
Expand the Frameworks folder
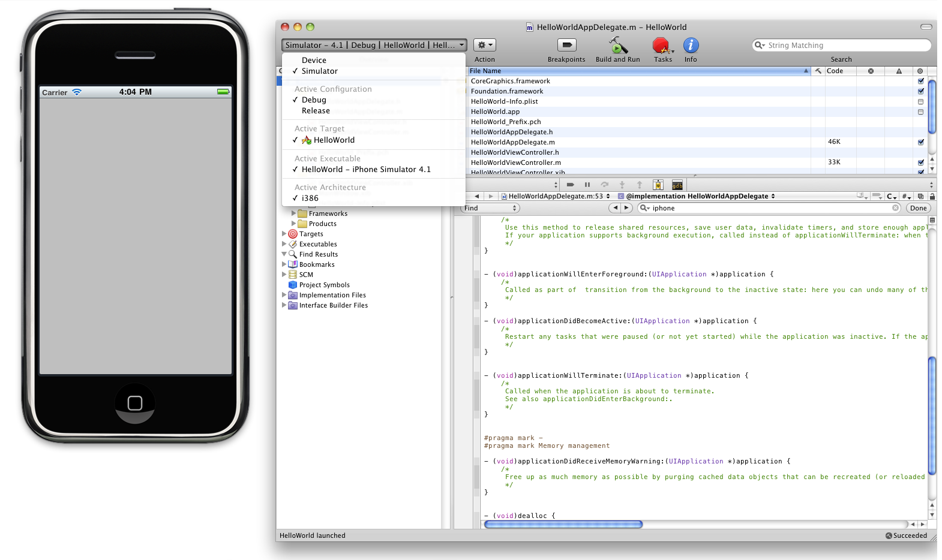[x=294, y=213]
